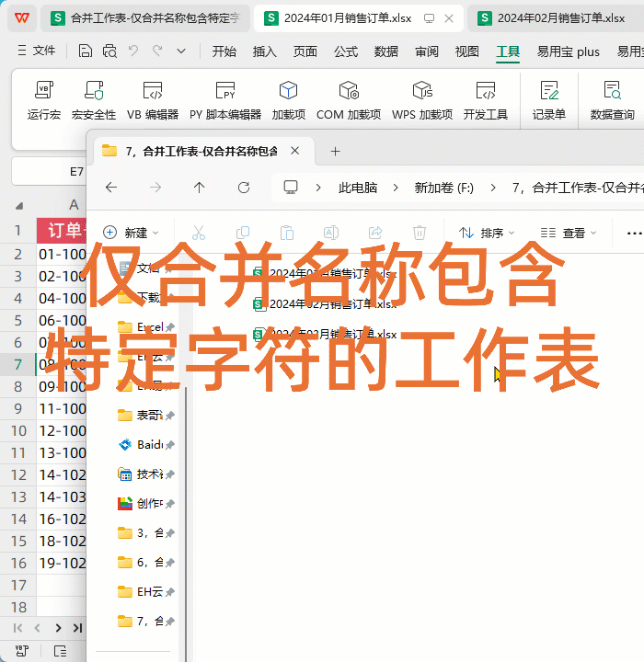
Task: Click the save icon in quick access toolbar
Action: pyautogui.click(x=86, y=51)
